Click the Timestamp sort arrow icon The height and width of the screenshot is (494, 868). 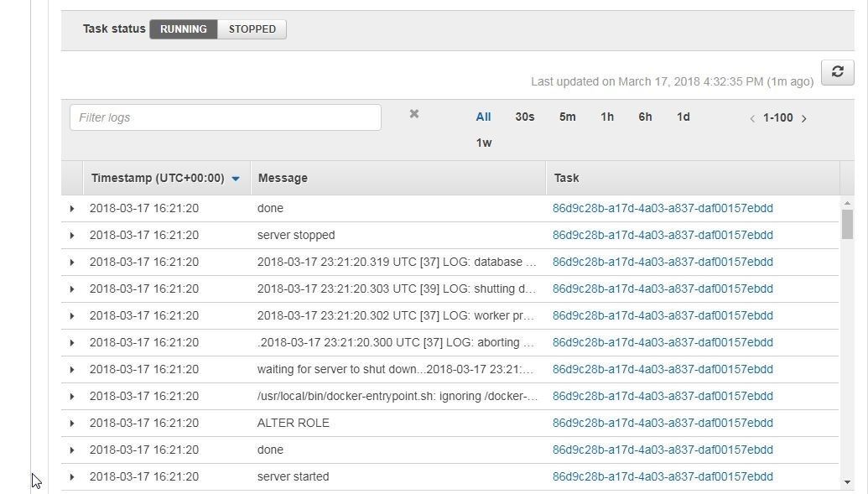point(236,179)
